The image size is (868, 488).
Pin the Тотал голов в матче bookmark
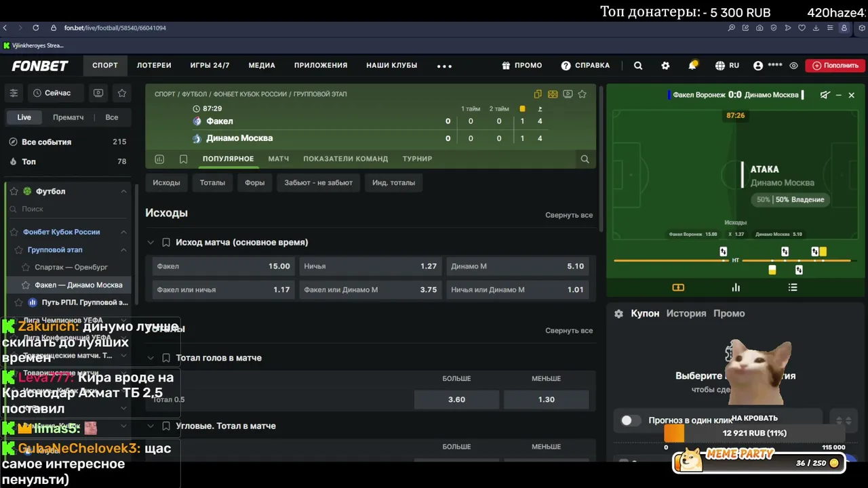tap(166, 358)
